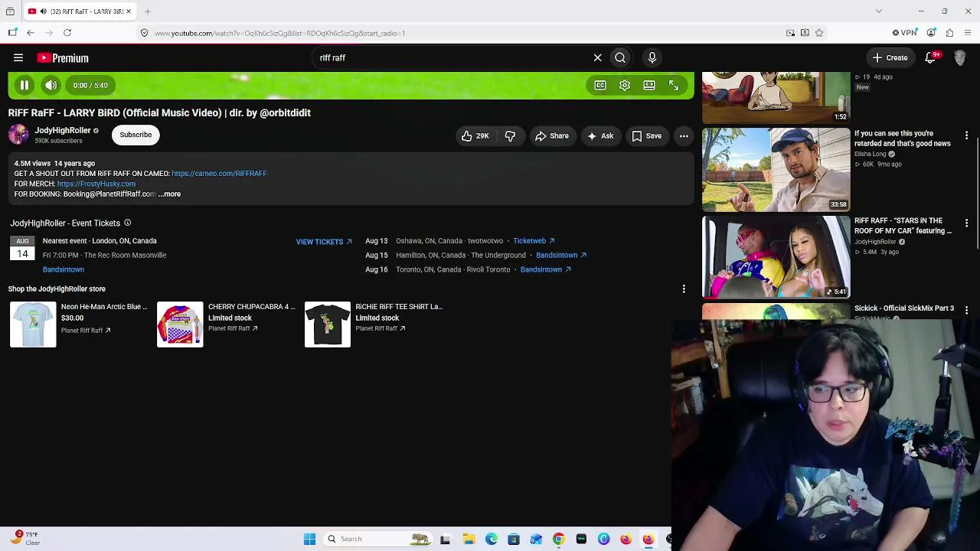Open the YouTube guide hamburger menu
This screenshot has height=551, width=980.
pyautogui.click(x=18, y=57)
